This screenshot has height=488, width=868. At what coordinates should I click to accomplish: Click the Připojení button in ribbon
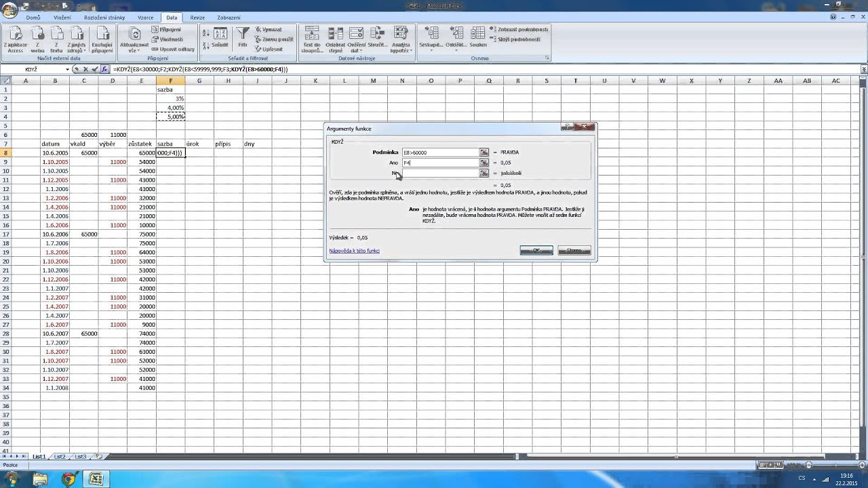(166, 30)
